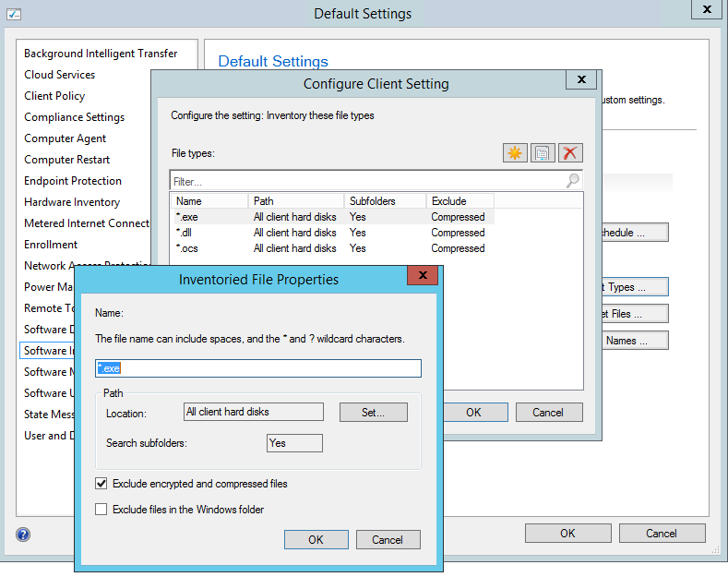
Task: Select Client Policy in settings list
Action: pos(54,96)
